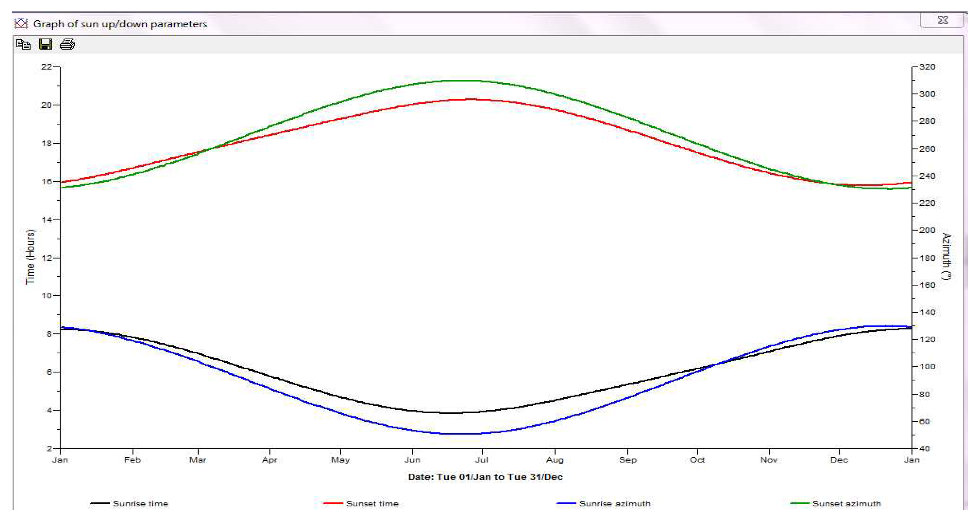Screen dimensions: 980x527
Task: Click the Sunrise azimuth legend label
Action: (x=615, y=504)
